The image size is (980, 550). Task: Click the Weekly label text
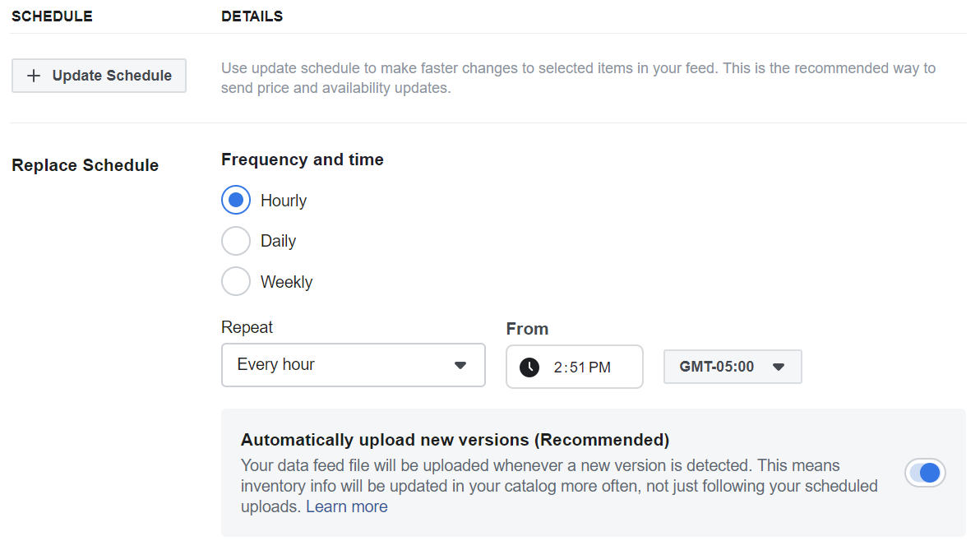click(x=286, y=282)
